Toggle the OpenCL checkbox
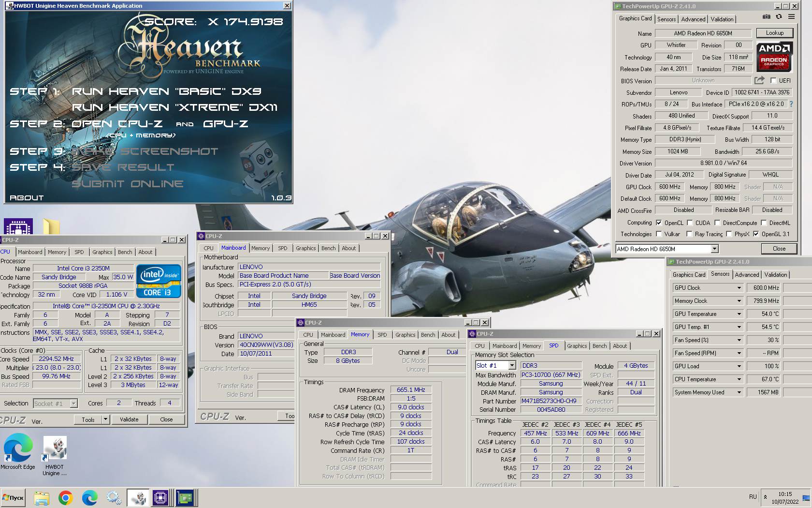This screenshot has height=508, width=812. 659,223
